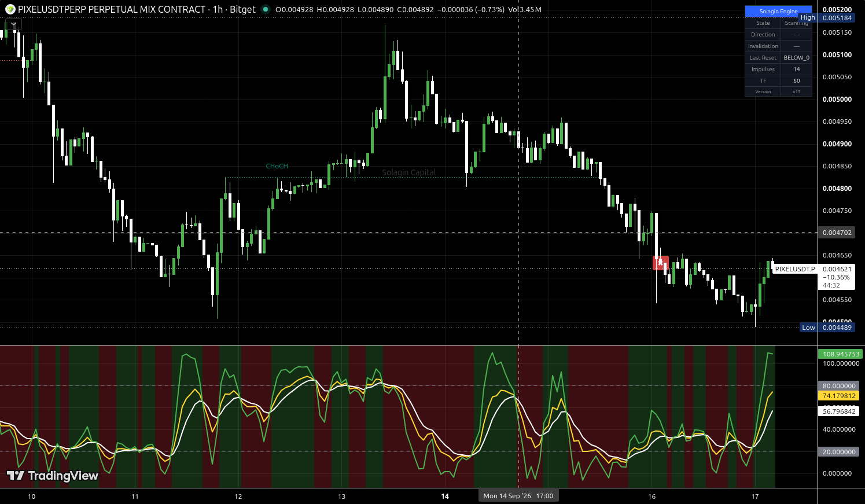865x504 pixels.
Task: Click the 100.000000 indicator scale label
Action: 841,363
